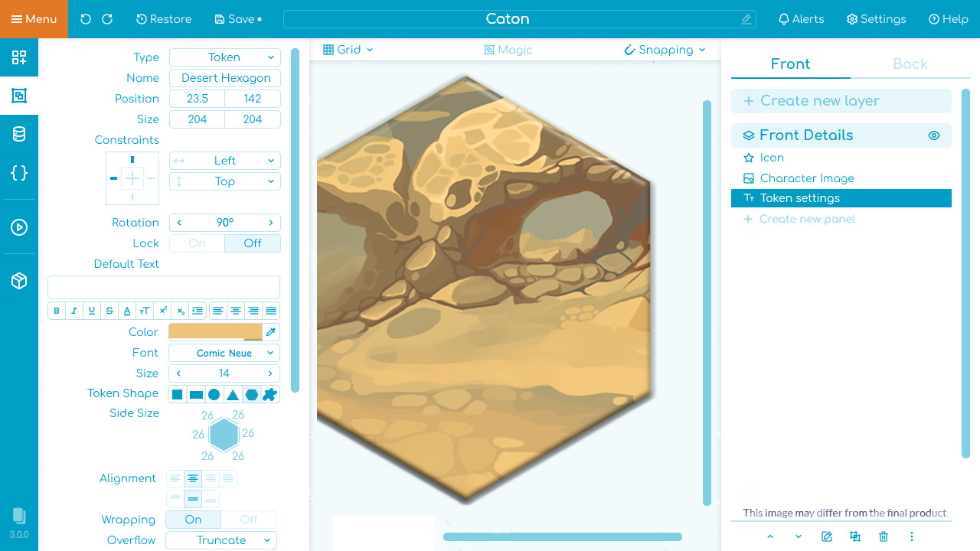Open the Font dropdown showing Comic Neue

click(224, 353)
